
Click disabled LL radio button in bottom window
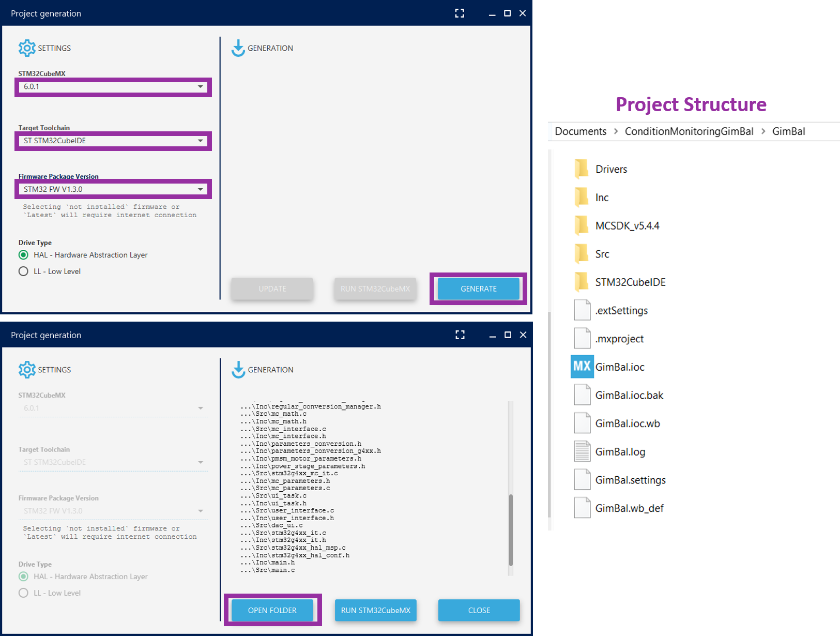(23, 593)
